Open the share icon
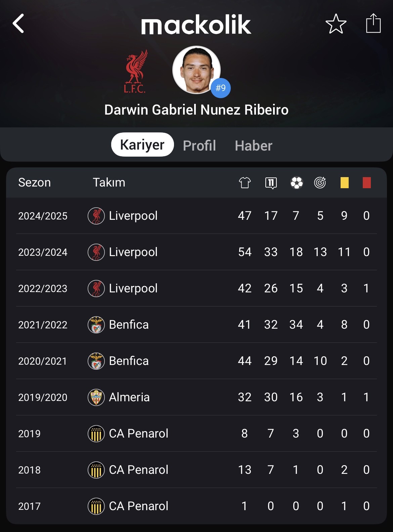This screenshot has height=532, width=393. 373,23
